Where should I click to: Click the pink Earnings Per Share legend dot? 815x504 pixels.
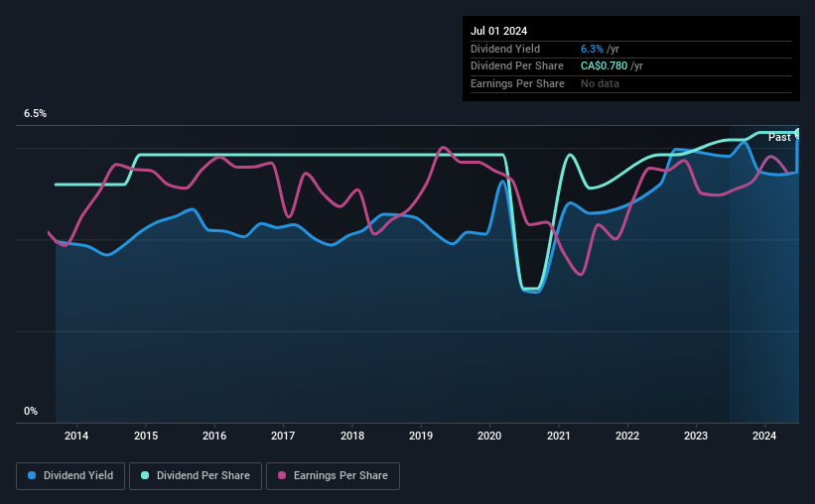point(282,475)
